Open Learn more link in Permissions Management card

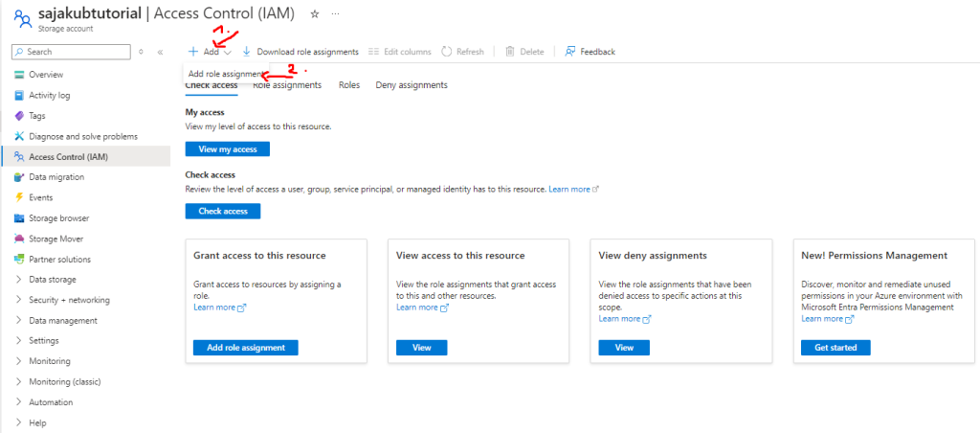[827, 319]
